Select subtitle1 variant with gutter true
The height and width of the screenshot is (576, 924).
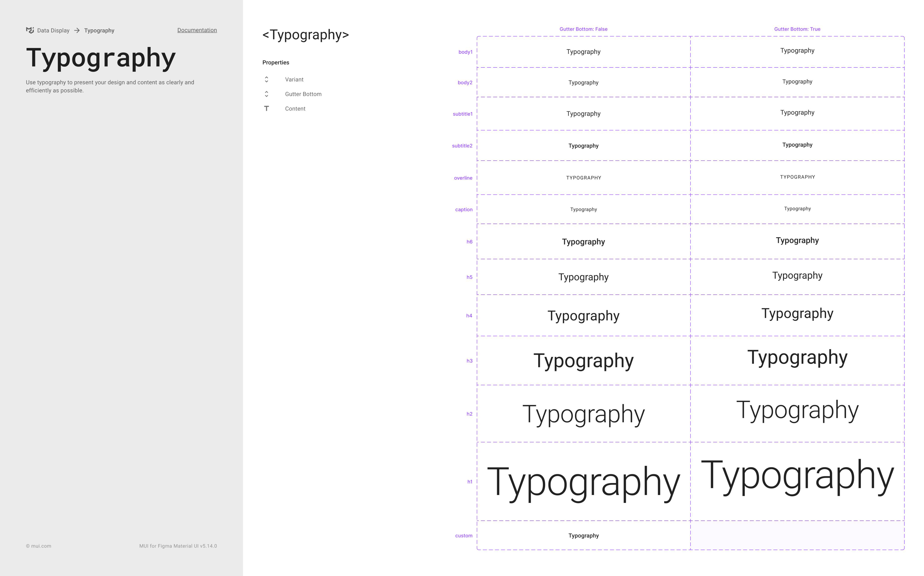(797, 113)
